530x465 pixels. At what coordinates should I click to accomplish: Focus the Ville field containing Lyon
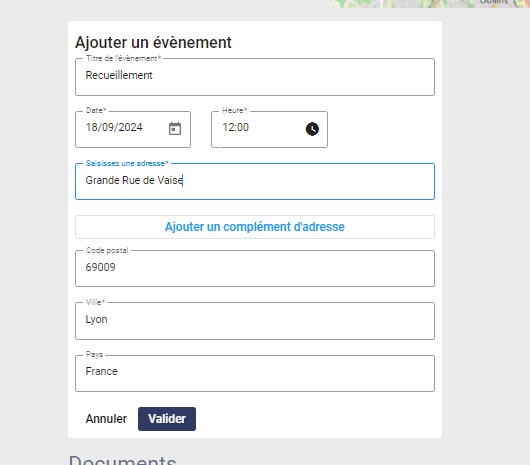pos(255,321)
